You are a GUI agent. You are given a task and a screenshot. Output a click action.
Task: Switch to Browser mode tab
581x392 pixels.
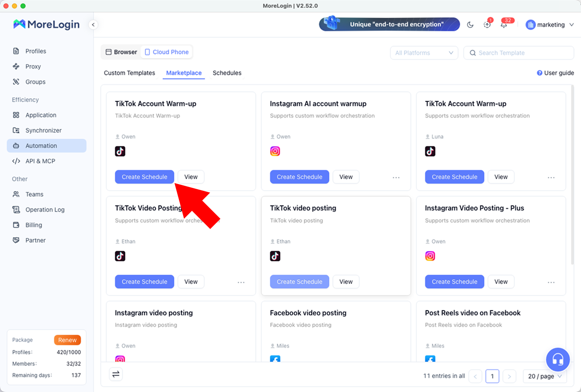tap(121, 52)
